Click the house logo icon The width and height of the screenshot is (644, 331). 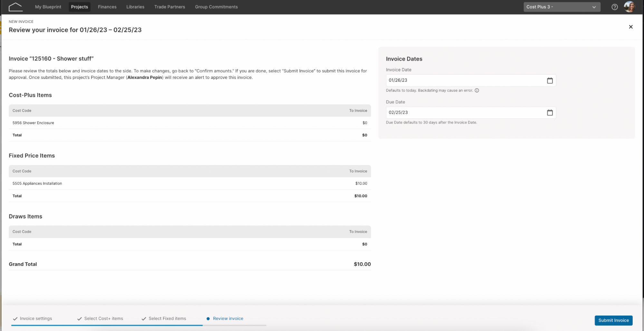click(x=15, y=7)
